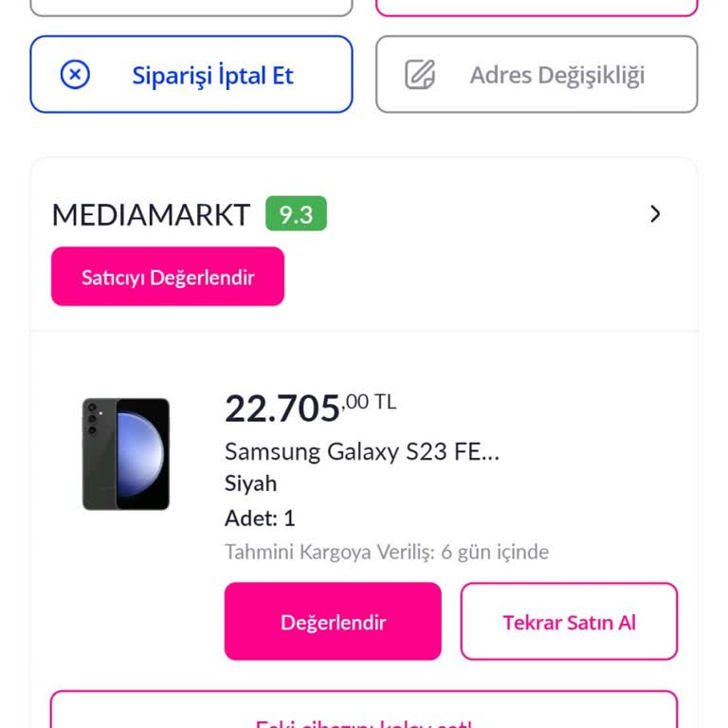Open the Samsung Galaxy S23 FE product thumbnail
728x728 pixels.
(x=126, y=454)
